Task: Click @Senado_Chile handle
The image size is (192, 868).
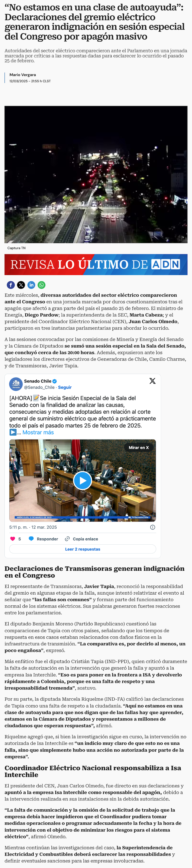Action: 39,388
